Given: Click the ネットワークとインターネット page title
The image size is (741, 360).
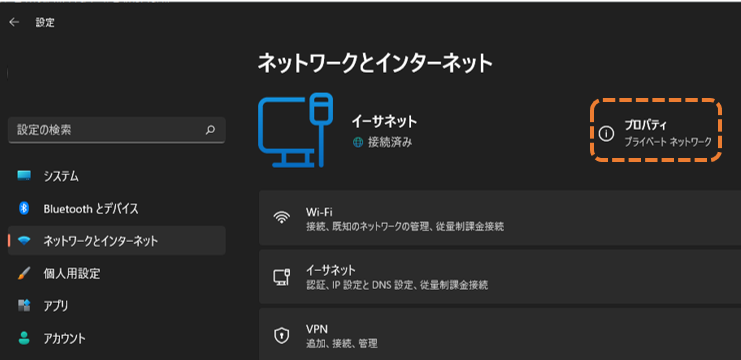Looking at the screenshot, I should point(375,64).
